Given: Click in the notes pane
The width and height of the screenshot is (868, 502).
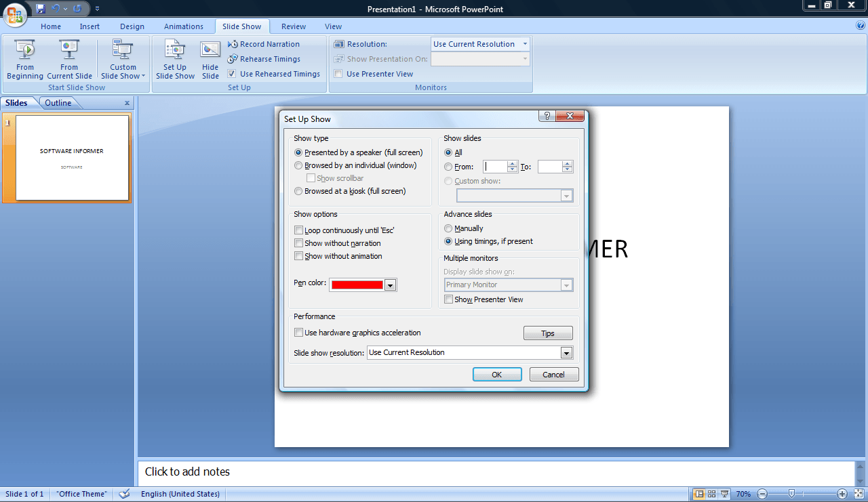Looking at the screenshot, I should (407, 472).
